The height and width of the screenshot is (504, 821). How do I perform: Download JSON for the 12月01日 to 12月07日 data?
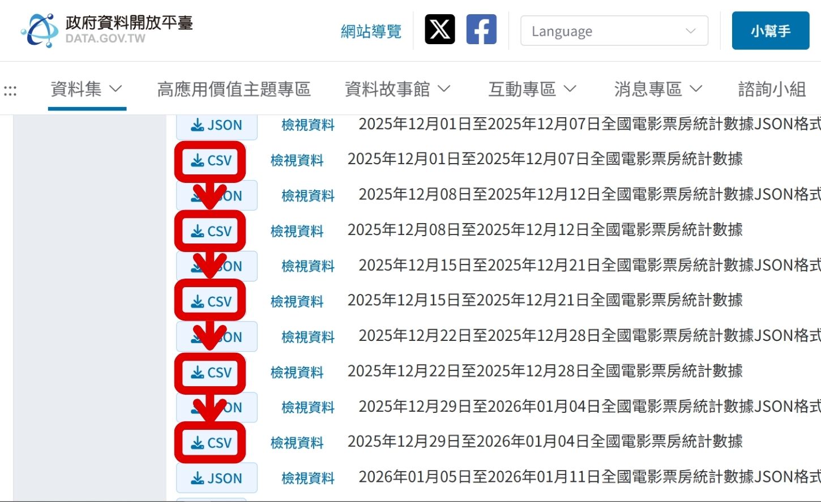[217, 125]
